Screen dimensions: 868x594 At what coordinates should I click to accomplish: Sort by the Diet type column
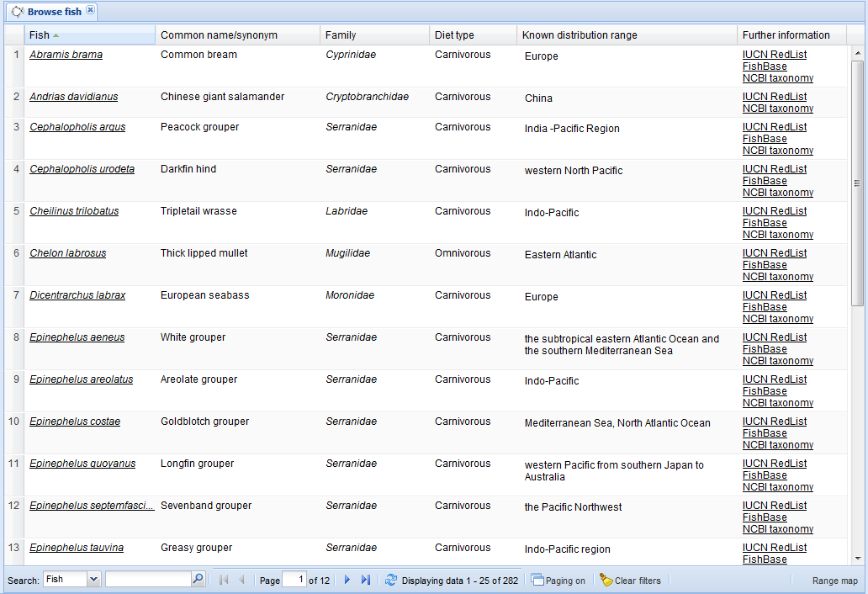(x=454, y=35)
